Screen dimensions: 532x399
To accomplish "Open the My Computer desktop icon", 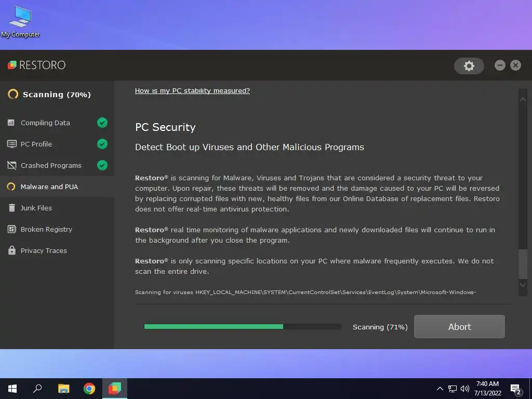I will 20,21.
